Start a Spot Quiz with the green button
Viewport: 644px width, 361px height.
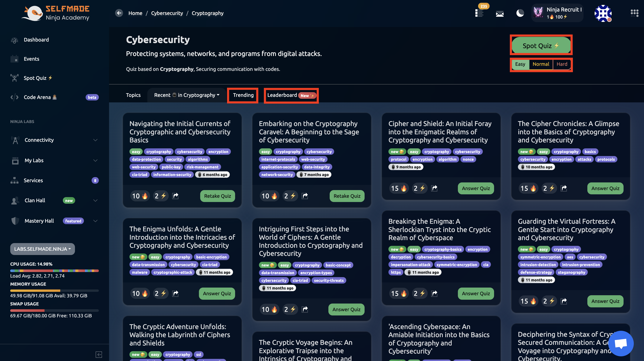point(541,46)
